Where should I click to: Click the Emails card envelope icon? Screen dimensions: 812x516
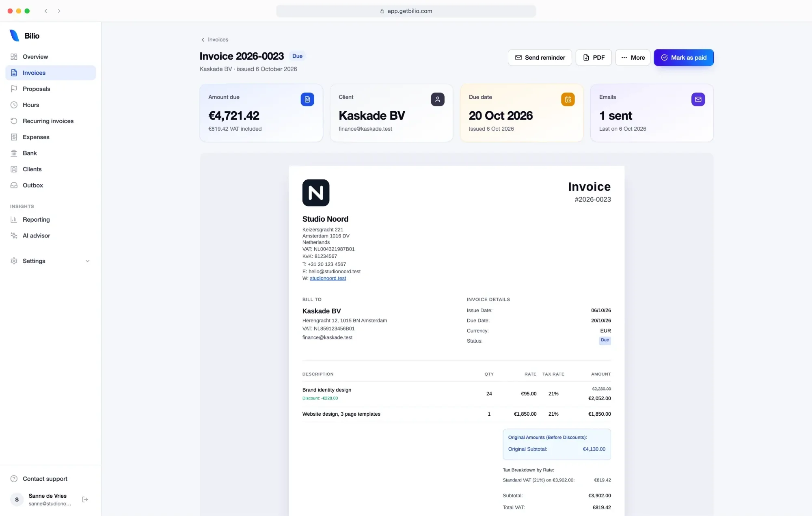click(698, 99)
